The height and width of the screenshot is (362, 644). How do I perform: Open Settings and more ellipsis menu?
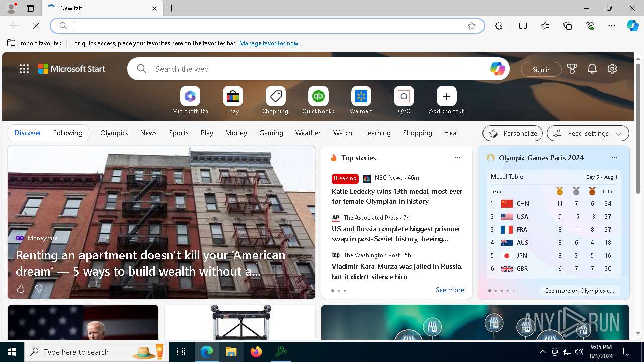612,26
